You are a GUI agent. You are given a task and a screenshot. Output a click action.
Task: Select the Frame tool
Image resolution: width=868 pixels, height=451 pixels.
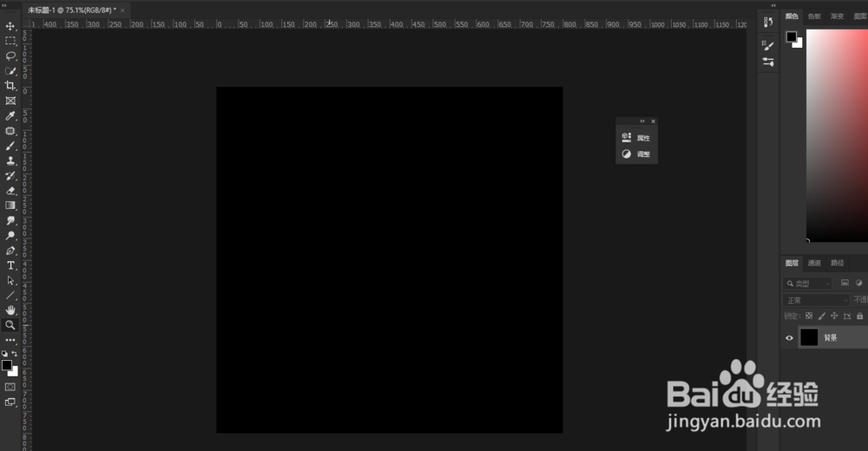(x=10, y=101)
